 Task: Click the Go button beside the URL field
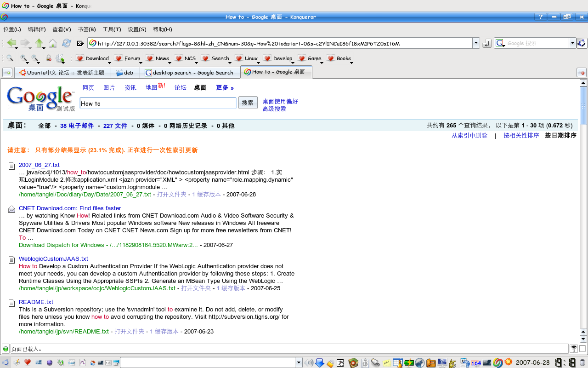[x=487, y=43]
